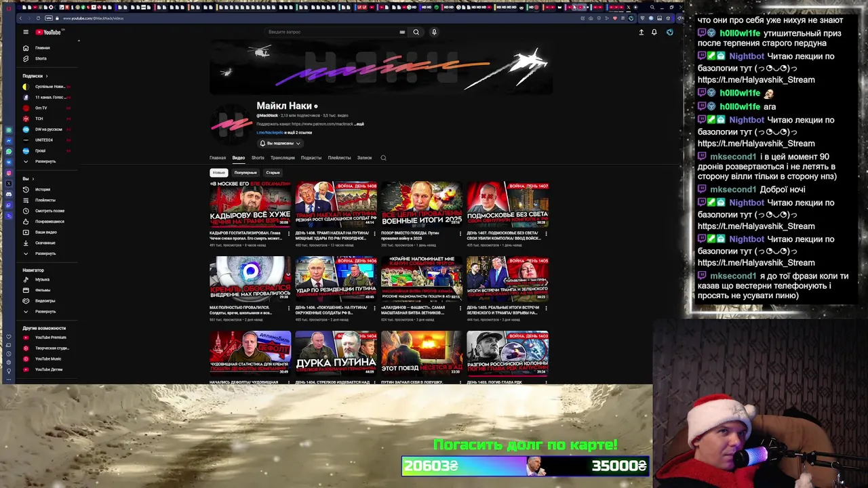
Task: Open the WhatsApp icon in browser sidebar
Action: (8, 151)
